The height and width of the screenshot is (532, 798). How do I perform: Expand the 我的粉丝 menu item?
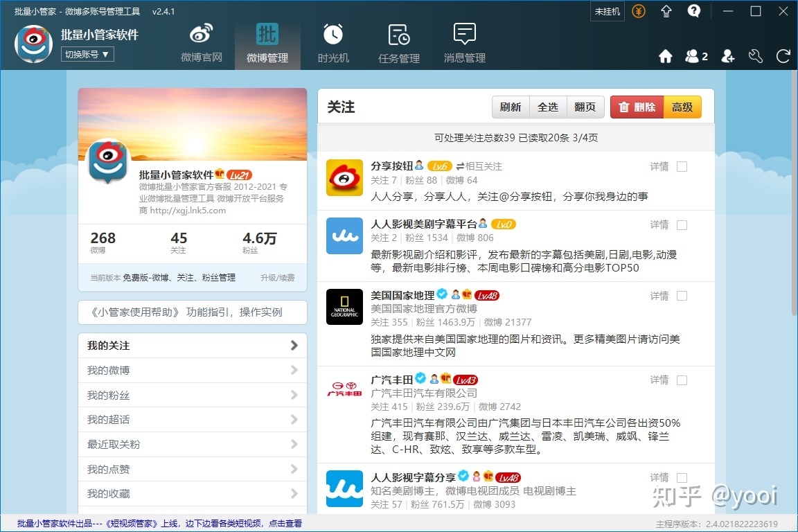tap(193, 395)
